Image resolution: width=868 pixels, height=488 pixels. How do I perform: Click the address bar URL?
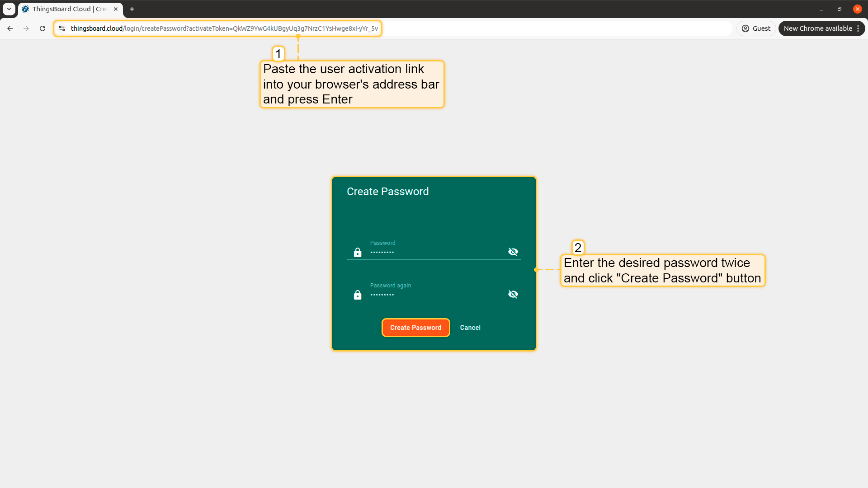(x=224, y=28)
